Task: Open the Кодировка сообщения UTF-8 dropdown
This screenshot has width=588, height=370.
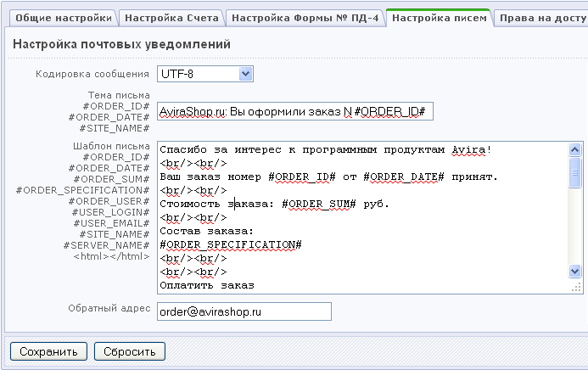Action: (x=205, y=74)
